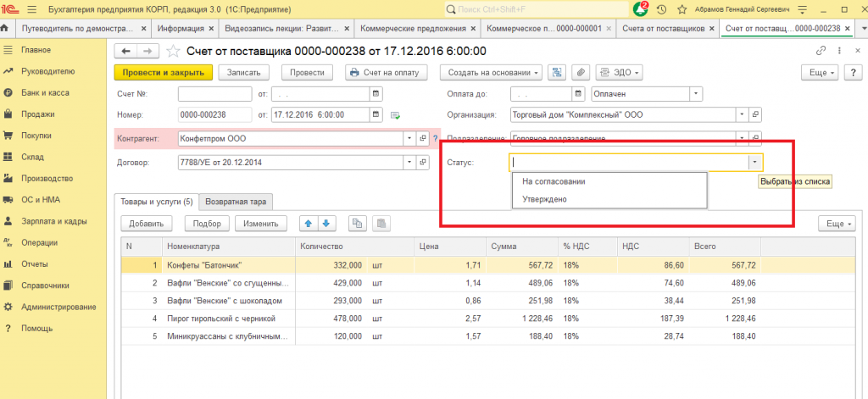Click the Статус input field
868x399 pixels.
[629, 162]
